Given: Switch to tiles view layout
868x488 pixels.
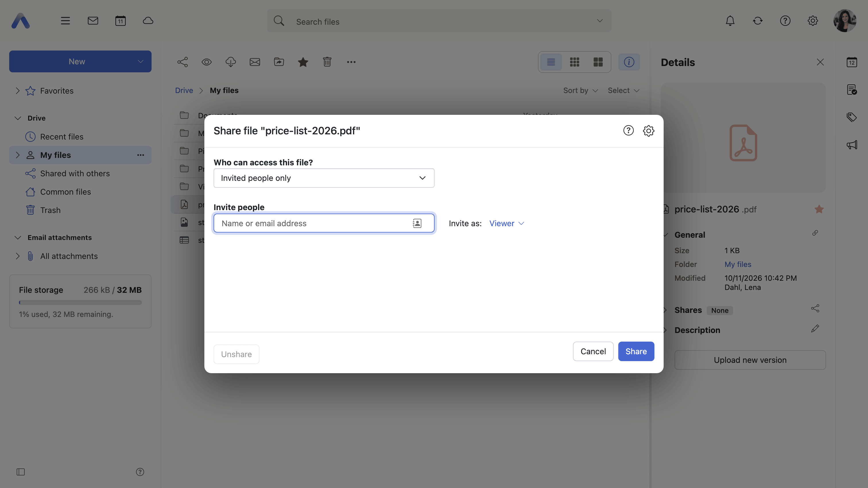Looking at the screenshot, I should [598, 62].
